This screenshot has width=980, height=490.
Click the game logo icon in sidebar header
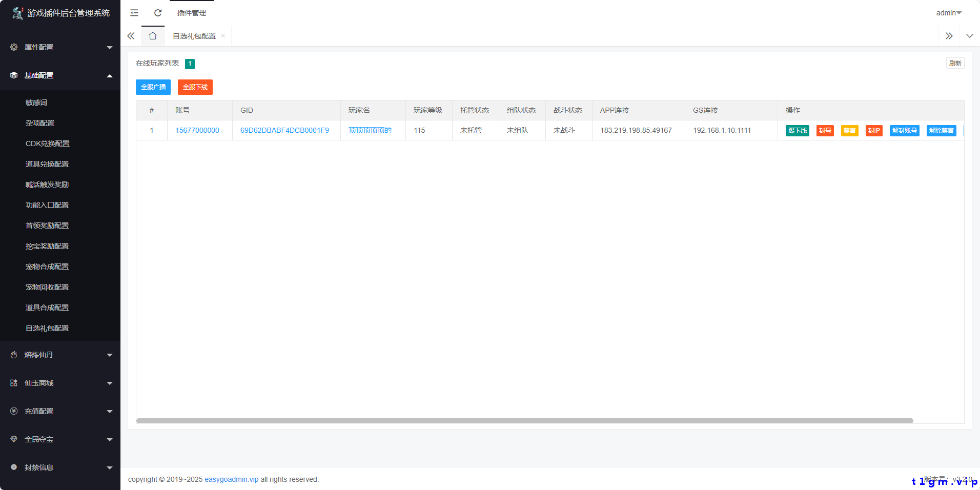pyautogui.click(x=17, y=13)
